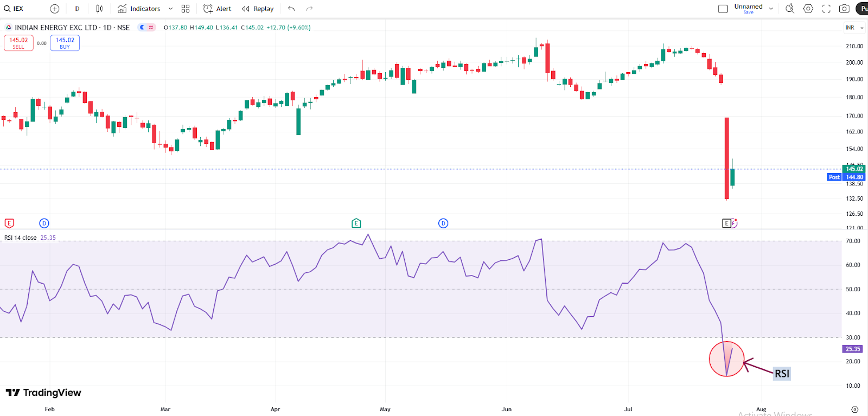This screenshot has width=868, height=416.
Task: Click the close value C145.02
Action: point(252,28)
